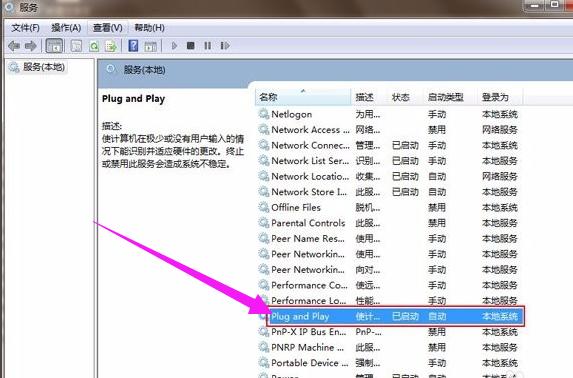Open the 帮助(H) menu
The image size is (573, 378).
149,28
